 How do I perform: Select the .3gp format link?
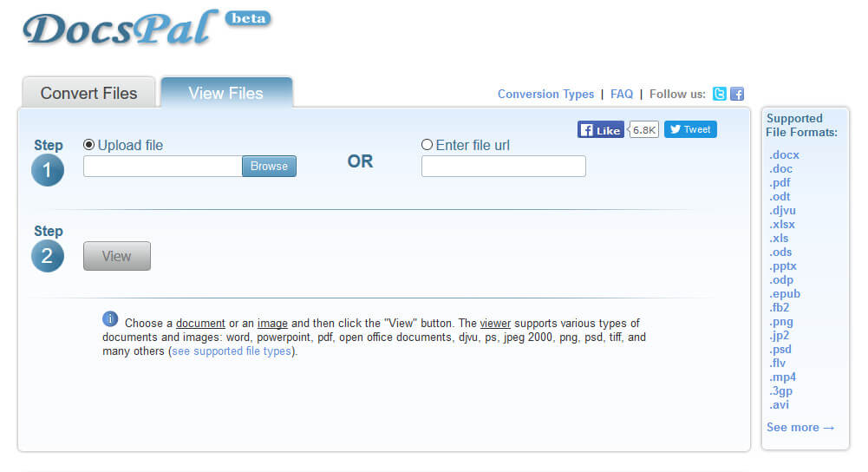pos(780,391)
